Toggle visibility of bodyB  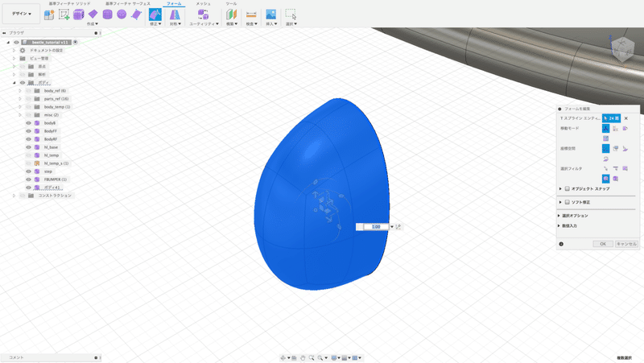point(28,123)
